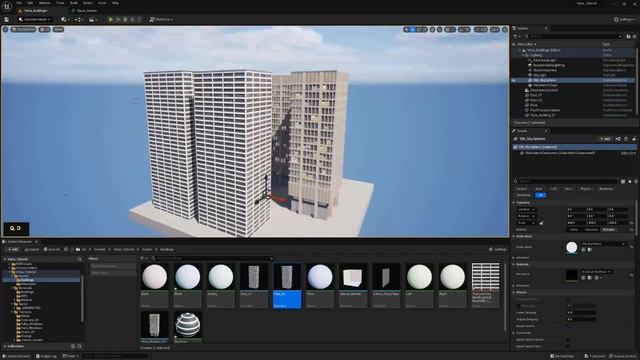
Task: Switch to the second editor tab beside Vista_Buildings
Action: point(87,11)
